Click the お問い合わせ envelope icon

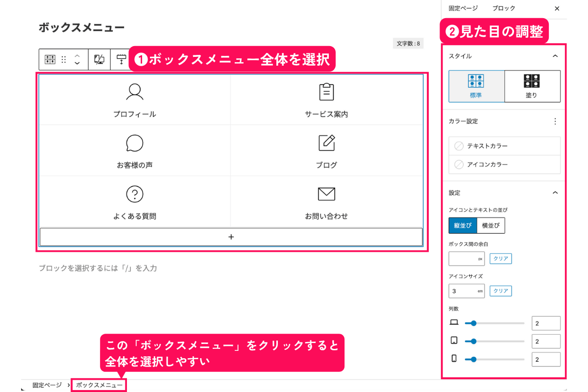coord(326,194)
